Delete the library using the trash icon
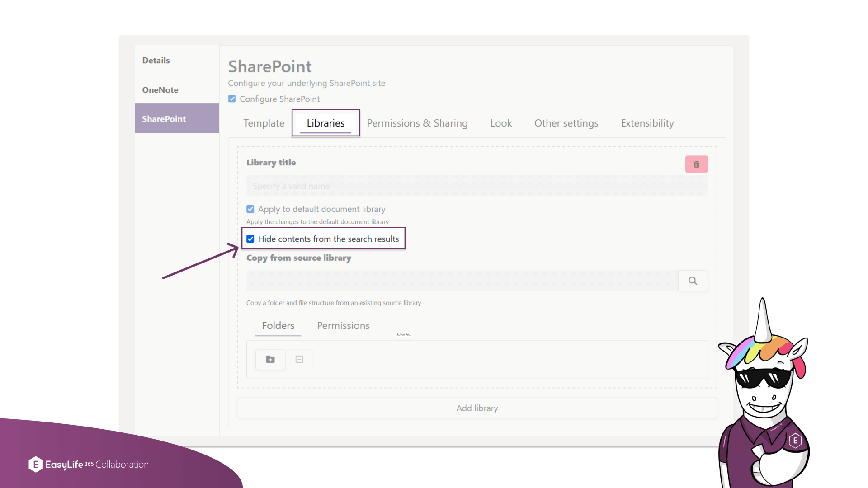Image resolution: width=868 pixels, height=488 pixels. pos(696,164)
